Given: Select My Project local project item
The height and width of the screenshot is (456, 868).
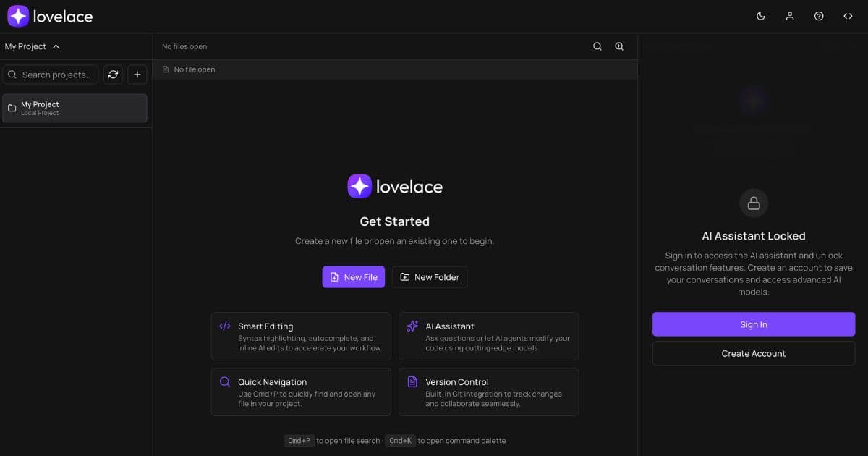Looking at the screenshot, I should click(x=75, y=108).
